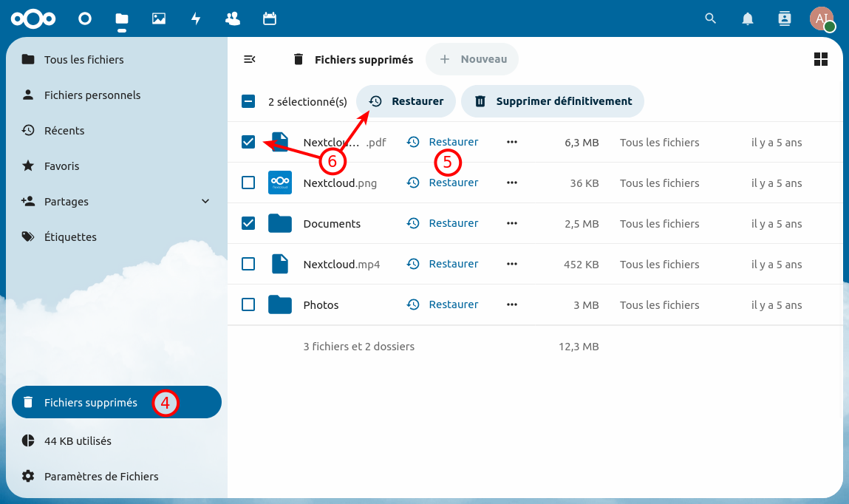Uncheck the Documents folder checkbox
Viewport: 849px width, 504px height.
(x=248, y=222)
